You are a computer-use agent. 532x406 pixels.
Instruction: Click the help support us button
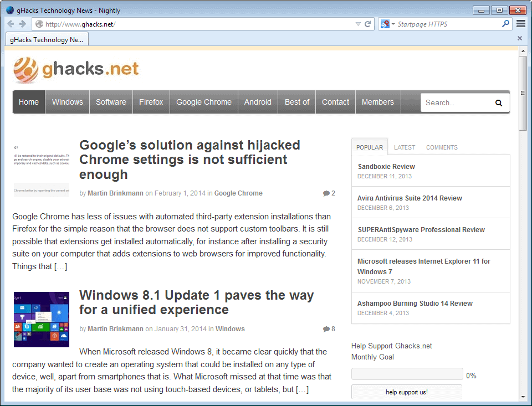tap(406, 392)
